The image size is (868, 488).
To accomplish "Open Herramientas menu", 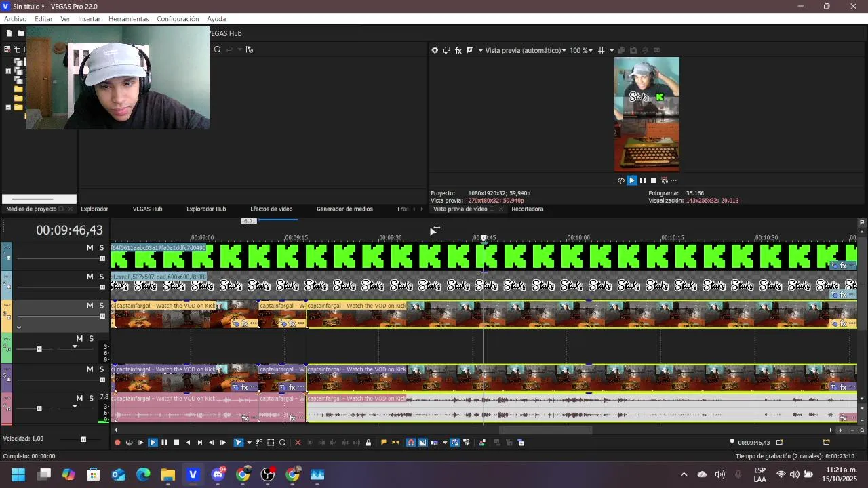I will coord(128,19).
